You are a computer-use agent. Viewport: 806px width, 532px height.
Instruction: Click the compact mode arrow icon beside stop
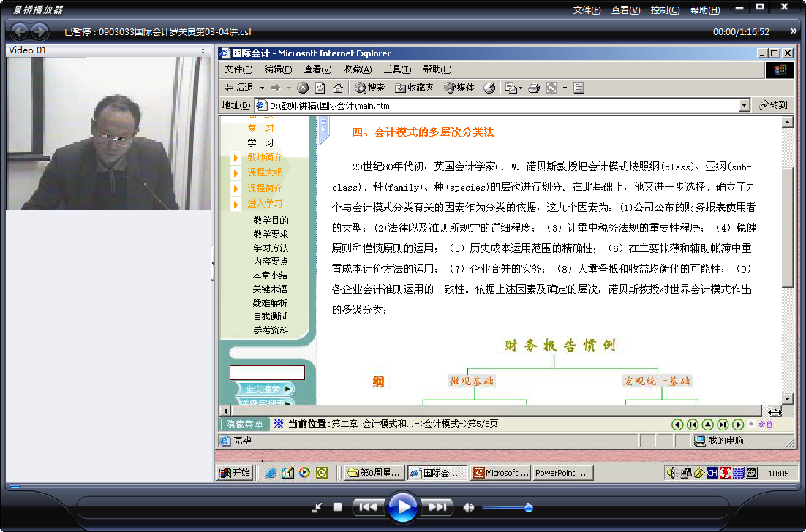(x=317, y=507)
